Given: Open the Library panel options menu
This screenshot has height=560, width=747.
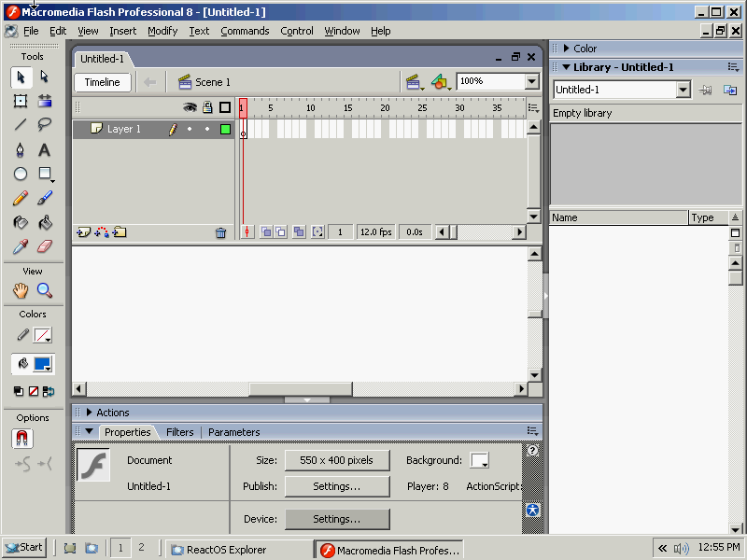Looking at the screenshot, I should (x=733, y=67).
